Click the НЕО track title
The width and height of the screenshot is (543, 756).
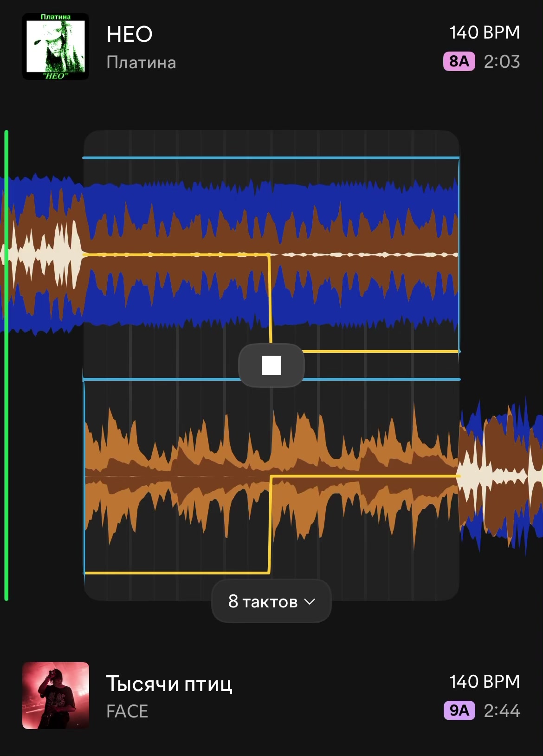[x=129, y=34]
